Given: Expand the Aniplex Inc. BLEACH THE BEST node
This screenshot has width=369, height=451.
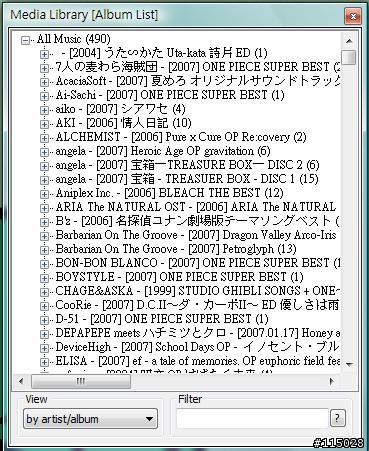Looking at the screenshot, I should click(44, 195).
